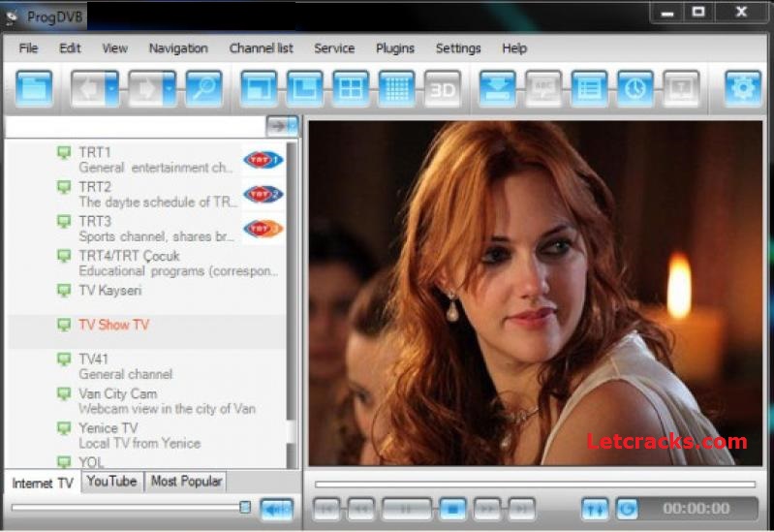Viewport: 774px width, 532px height.
Task: Go forward using the right arrow toolbar button
Action: [x=146, y=89]
